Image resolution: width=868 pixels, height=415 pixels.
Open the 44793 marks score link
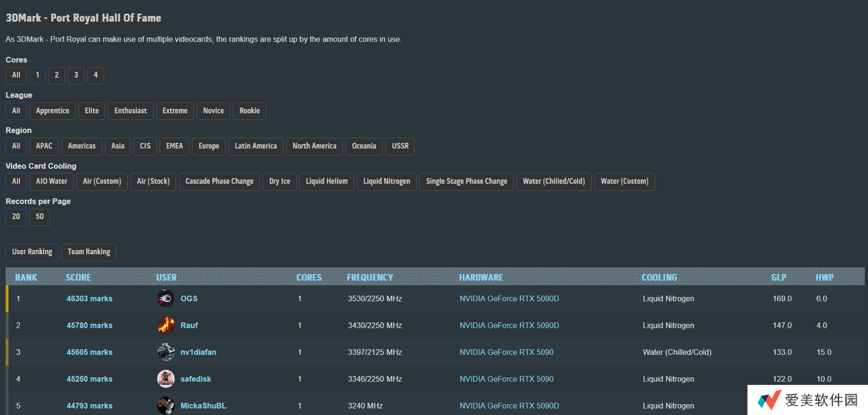tap(89, 406)
